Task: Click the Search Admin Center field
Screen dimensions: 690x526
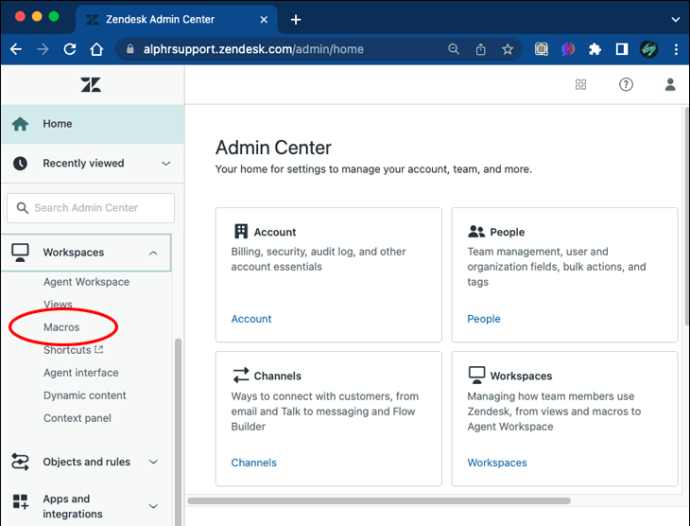Action: click(91, 208)
